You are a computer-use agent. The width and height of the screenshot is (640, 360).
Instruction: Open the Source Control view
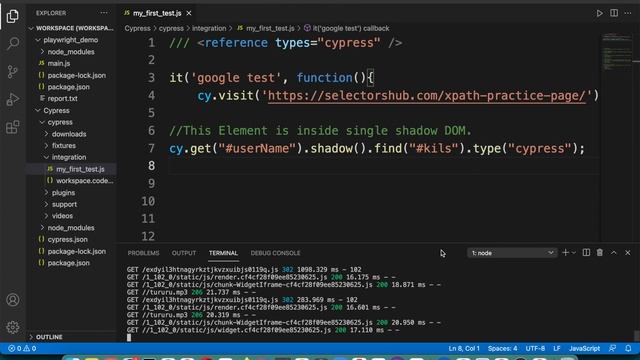click(x=13, y=71)
